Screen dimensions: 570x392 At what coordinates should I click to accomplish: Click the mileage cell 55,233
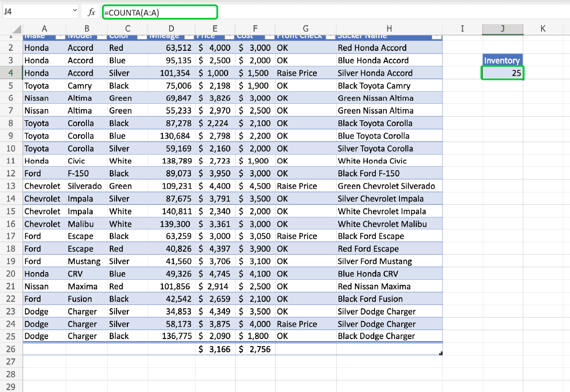[x=171, y=110]
